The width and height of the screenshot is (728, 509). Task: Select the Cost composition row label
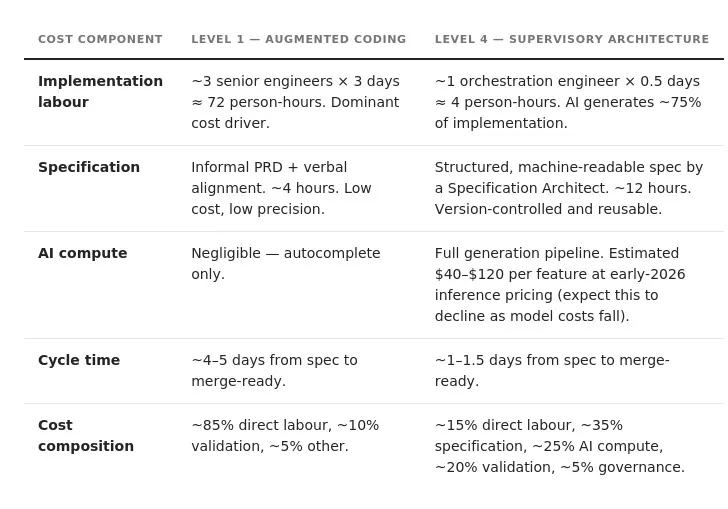(86, 436)
